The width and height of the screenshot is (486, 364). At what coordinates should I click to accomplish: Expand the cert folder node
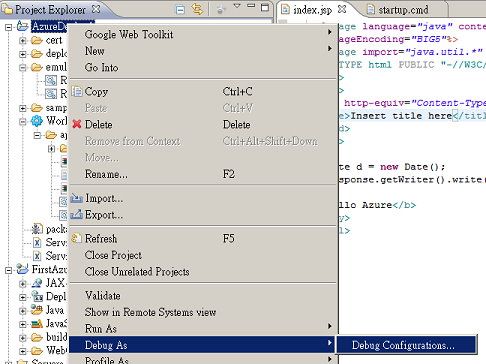[x=23, y=41]
